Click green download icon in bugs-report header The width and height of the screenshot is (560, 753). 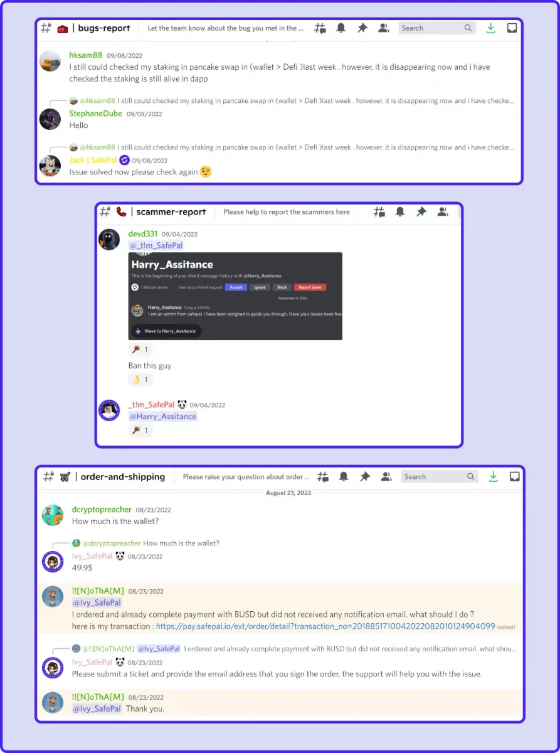(491, 28)
